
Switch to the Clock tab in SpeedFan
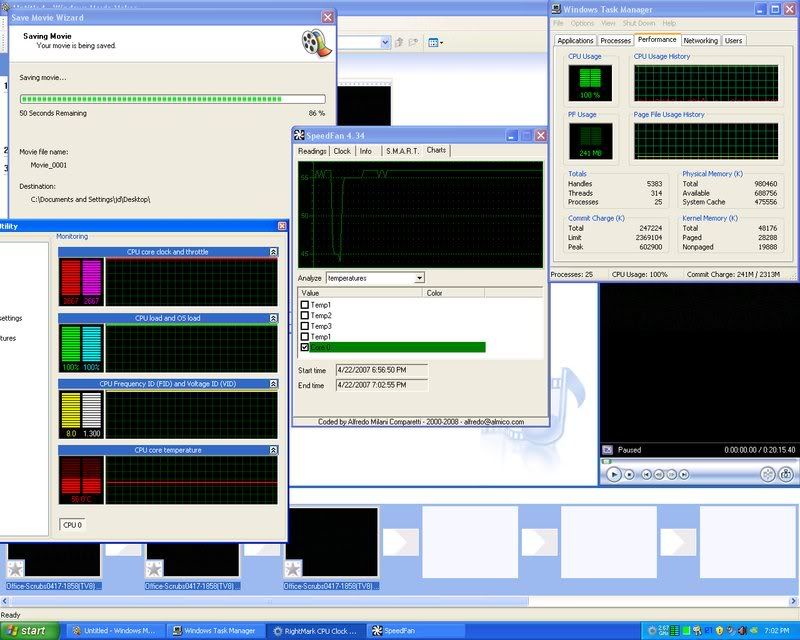pyautogui.click(x=342, y=151)
